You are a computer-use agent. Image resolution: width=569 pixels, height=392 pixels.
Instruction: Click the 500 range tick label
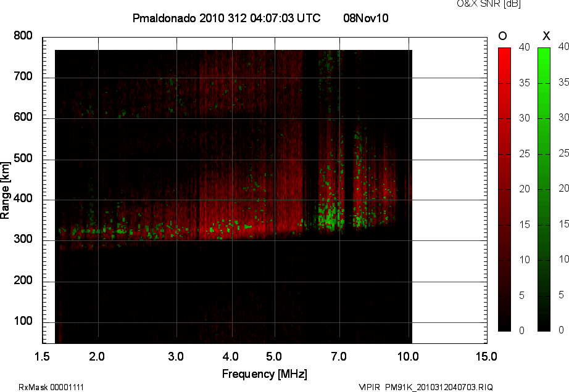[x=23, y=158]
